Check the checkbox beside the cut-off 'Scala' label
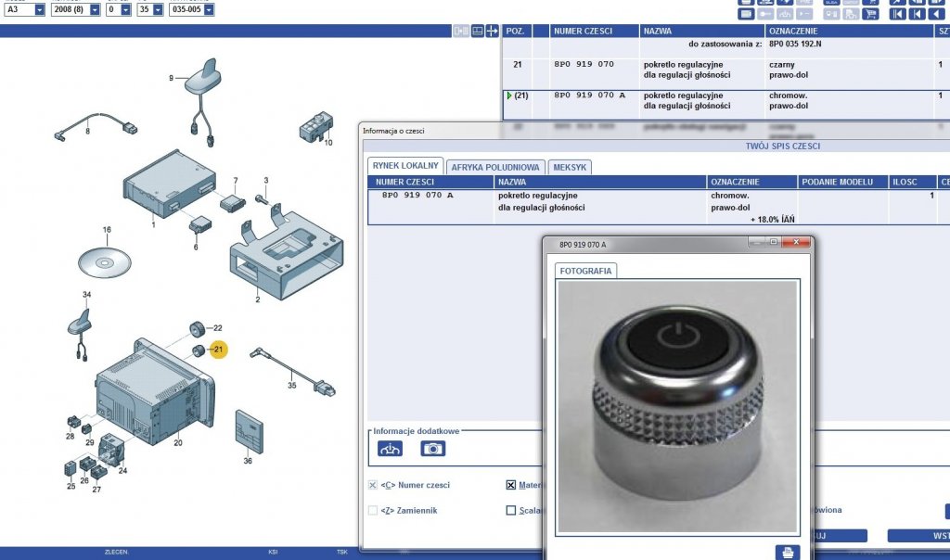The width and height of the screenshot is (950, 560). tap(511, 510)
